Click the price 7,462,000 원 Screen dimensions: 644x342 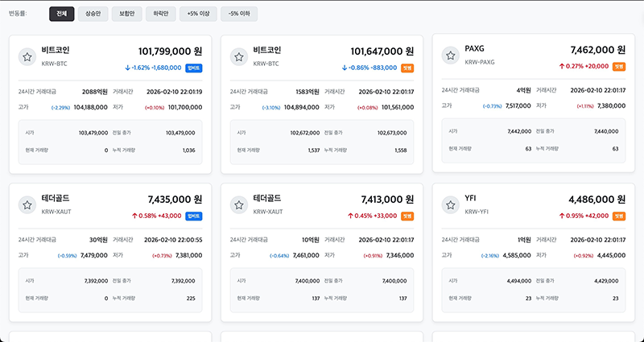(598, 50)
